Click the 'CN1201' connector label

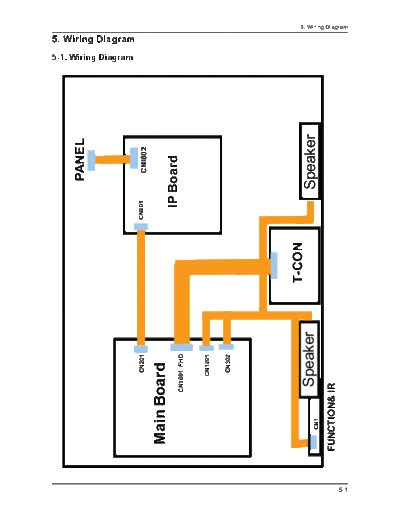pyautogui.click(x=207, y=366)
